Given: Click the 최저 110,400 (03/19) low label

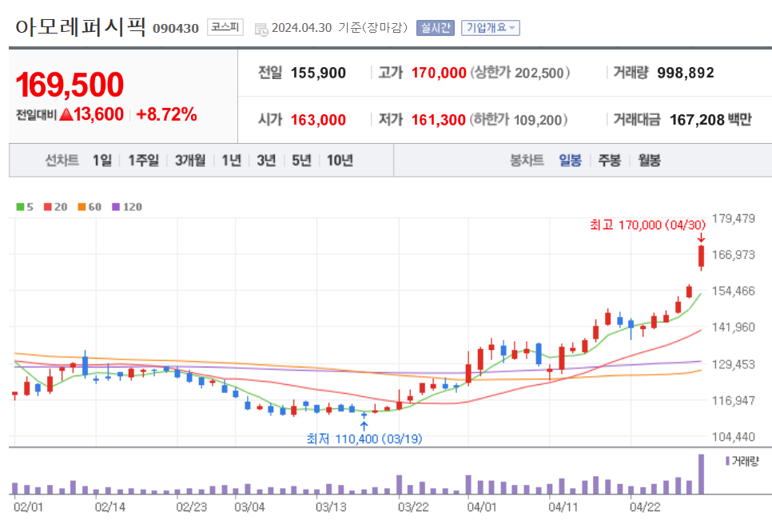Looking at the screenshot, I should (364, 439).
